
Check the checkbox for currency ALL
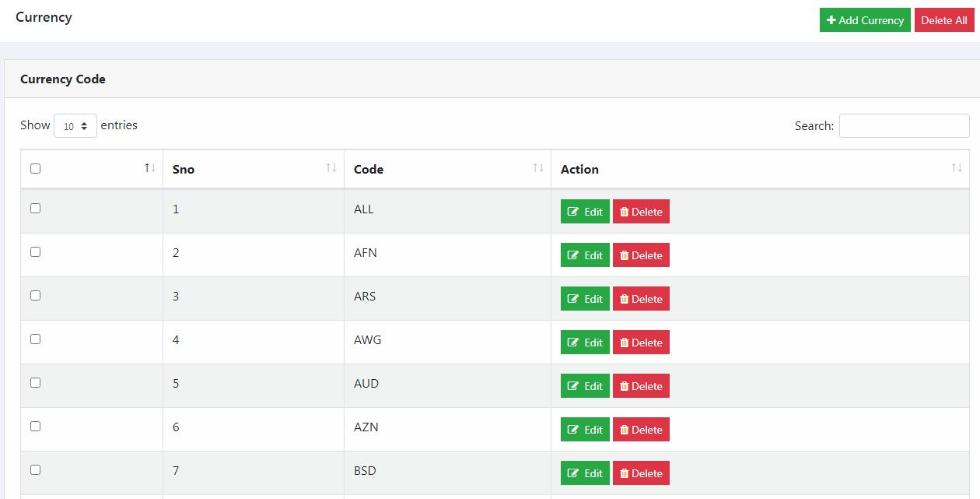35,208
